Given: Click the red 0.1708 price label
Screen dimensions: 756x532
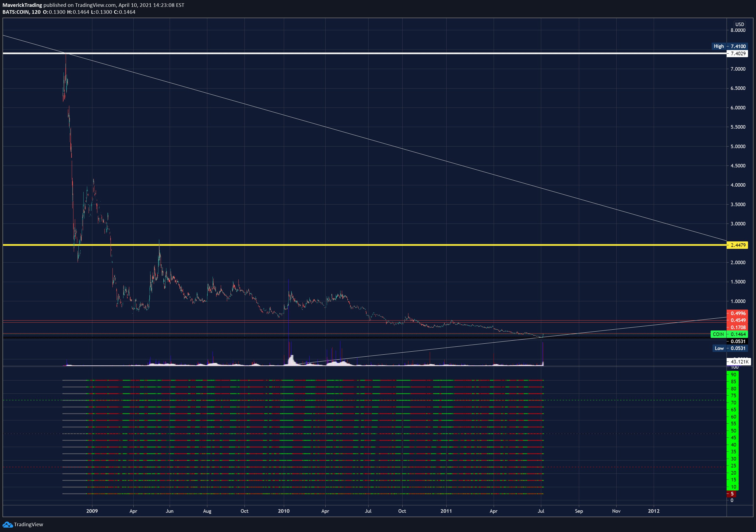Looking at the screenshot, I should [738, 327].
